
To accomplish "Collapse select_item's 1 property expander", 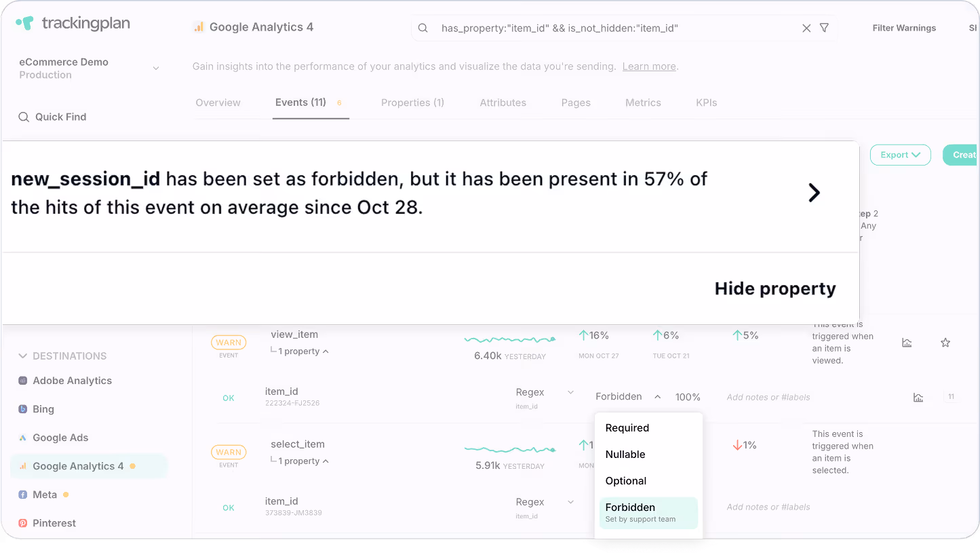I will (x=299, y=461).
